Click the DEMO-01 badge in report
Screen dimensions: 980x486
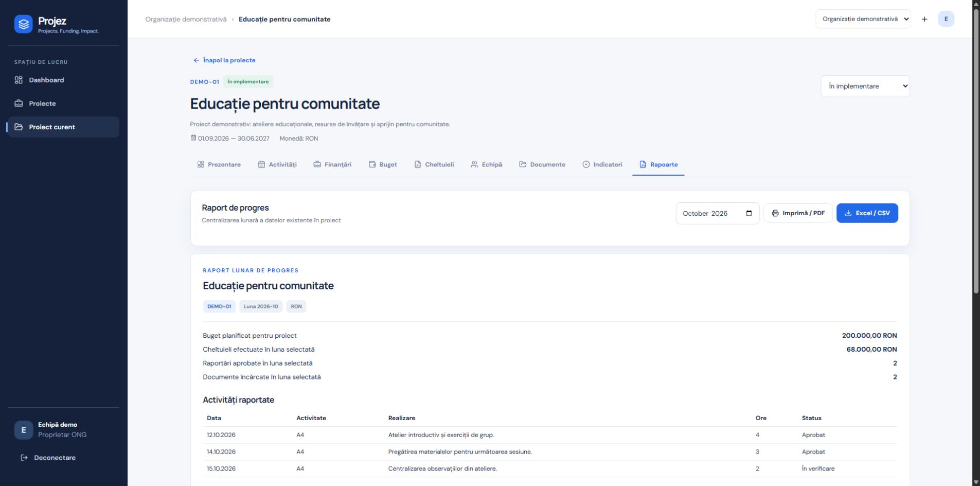219,306
